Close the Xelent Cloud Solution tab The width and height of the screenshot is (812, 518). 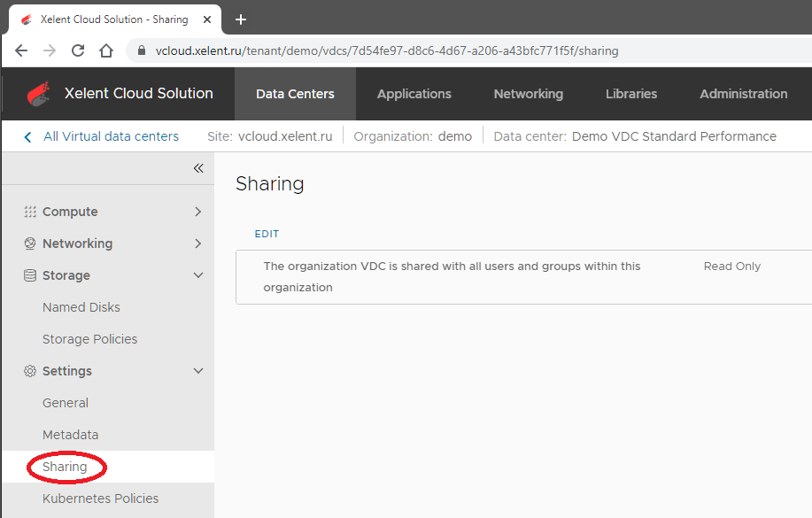tap(207, 19)
